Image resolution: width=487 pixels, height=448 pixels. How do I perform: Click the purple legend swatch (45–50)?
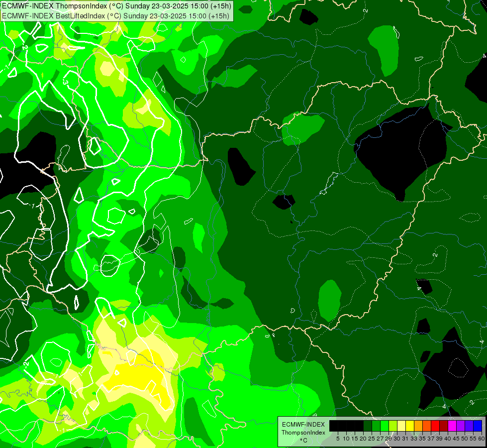pos(461,426)
